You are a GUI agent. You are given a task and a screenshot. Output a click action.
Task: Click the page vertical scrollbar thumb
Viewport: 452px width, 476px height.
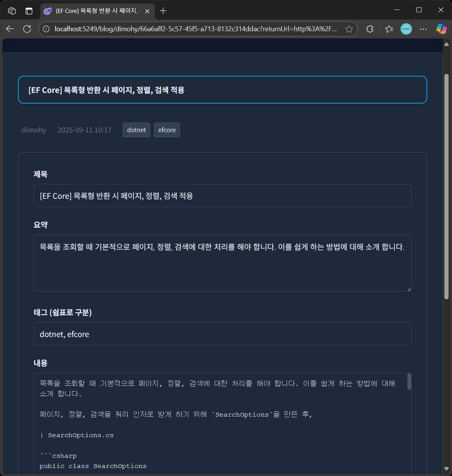(x=446, y=187)
